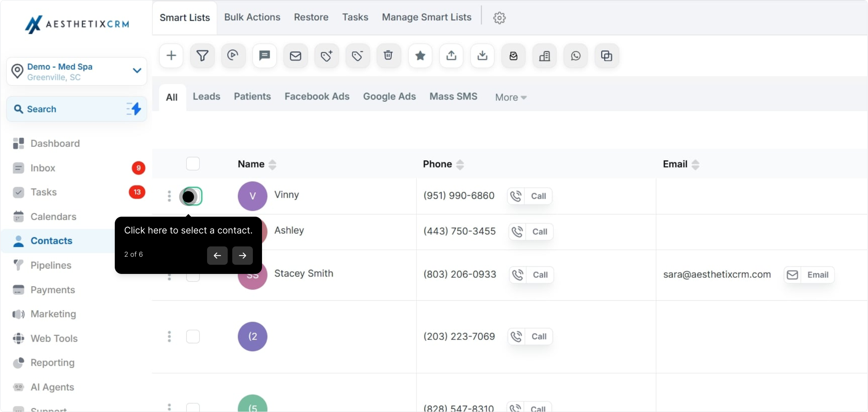Image resolution: width=868 pixels, height=412 pixels.
Task: Open three-dot menu for (203) 223-7069 row
Action: point(169,336)
